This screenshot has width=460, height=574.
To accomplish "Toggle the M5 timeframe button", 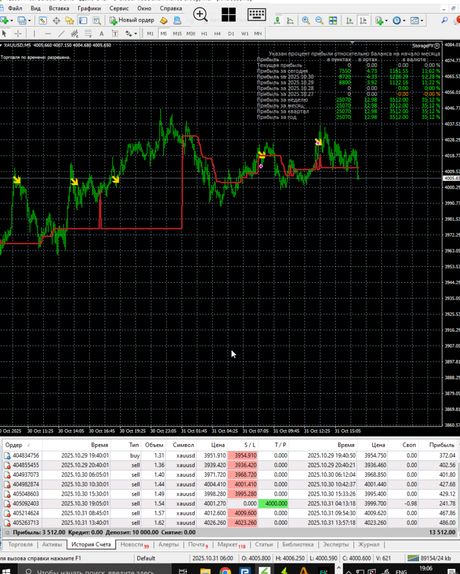I will pyautogui.click(x=163, y=34).
